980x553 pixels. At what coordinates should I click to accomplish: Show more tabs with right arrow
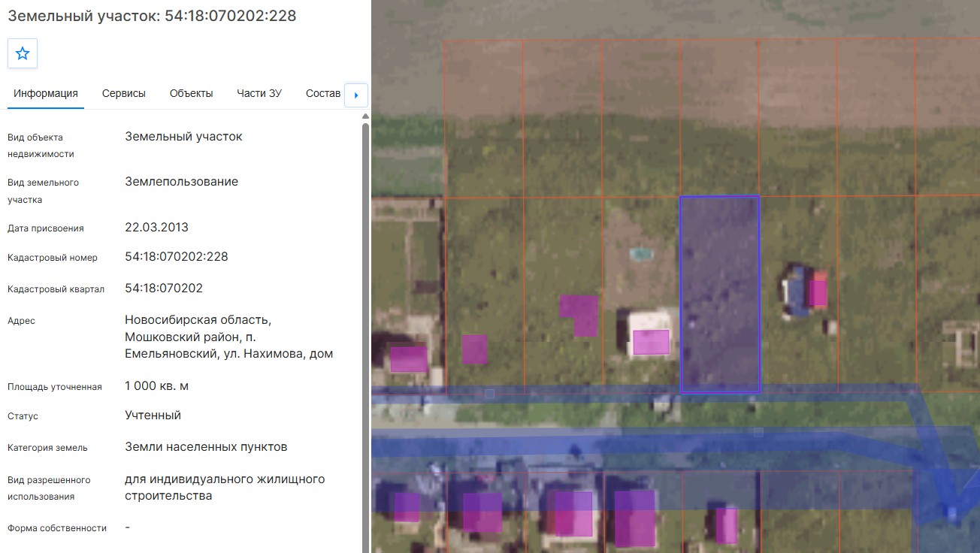[x=356, y=95]
